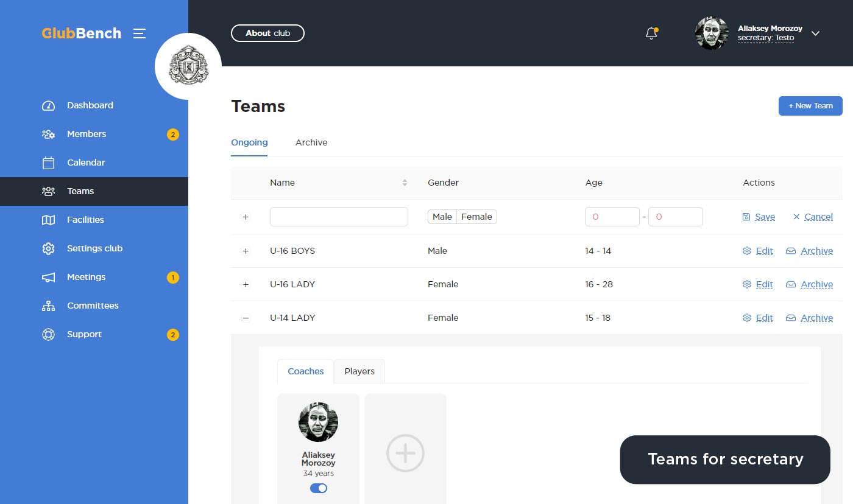
Task: Click the team Name input field
Action: pos(339,217)
